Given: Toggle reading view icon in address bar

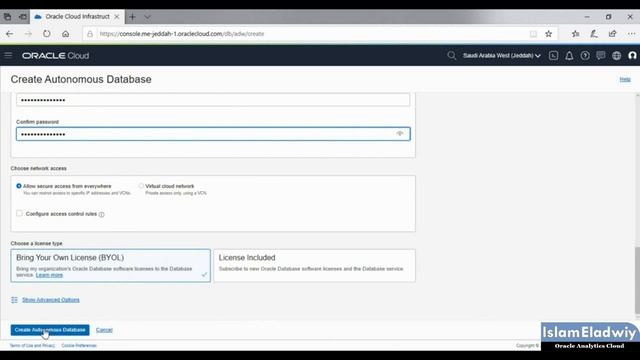Looking at the screenshot, I should click(533, 34).
